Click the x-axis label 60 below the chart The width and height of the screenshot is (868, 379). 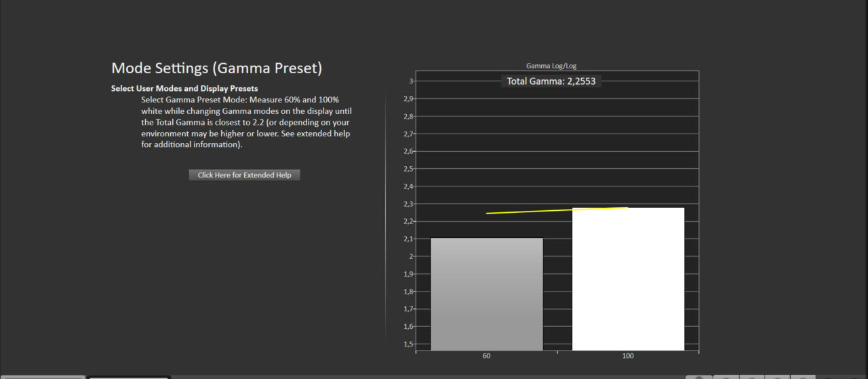(x=487, y=356)
